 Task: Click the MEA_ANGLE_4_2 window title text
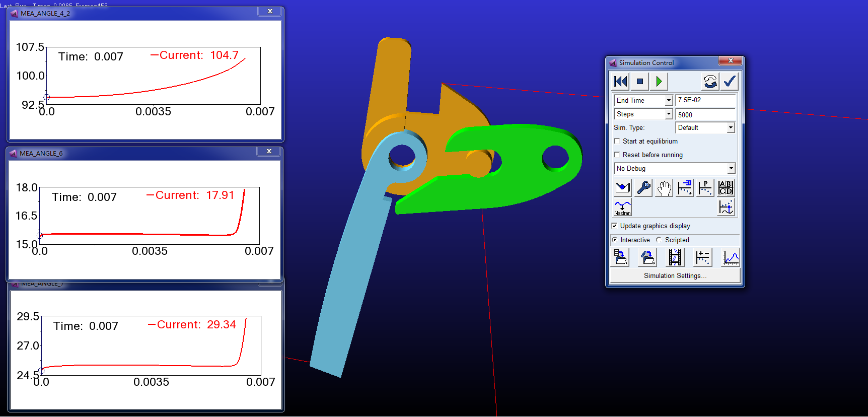[45, 14]
